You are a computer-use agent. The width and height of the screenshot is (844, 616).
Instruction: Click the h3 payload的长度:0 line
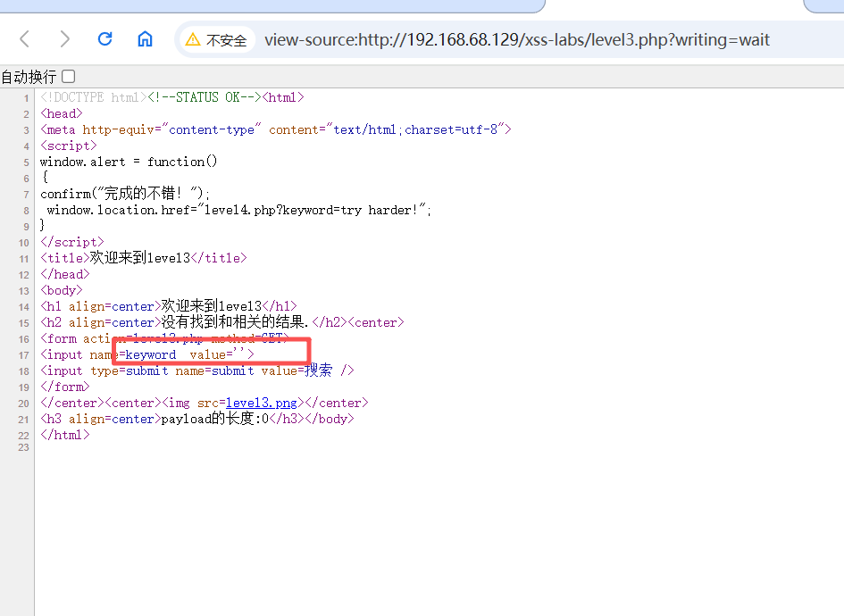197,419
